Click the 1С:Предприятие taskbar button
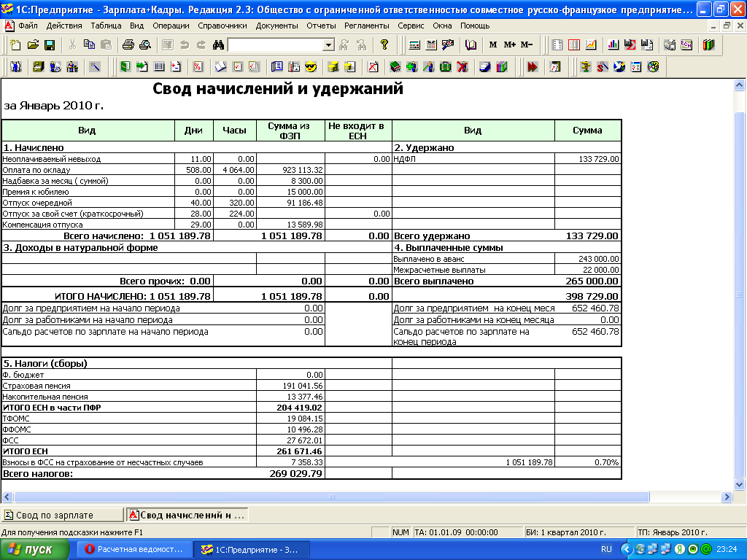 click(251, 550)
